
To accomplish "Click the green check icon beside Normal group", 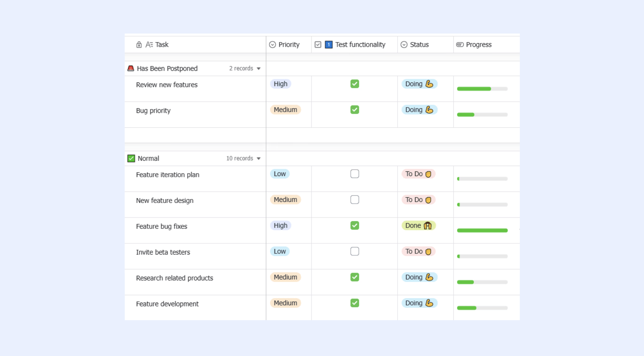I will point(131,158).
